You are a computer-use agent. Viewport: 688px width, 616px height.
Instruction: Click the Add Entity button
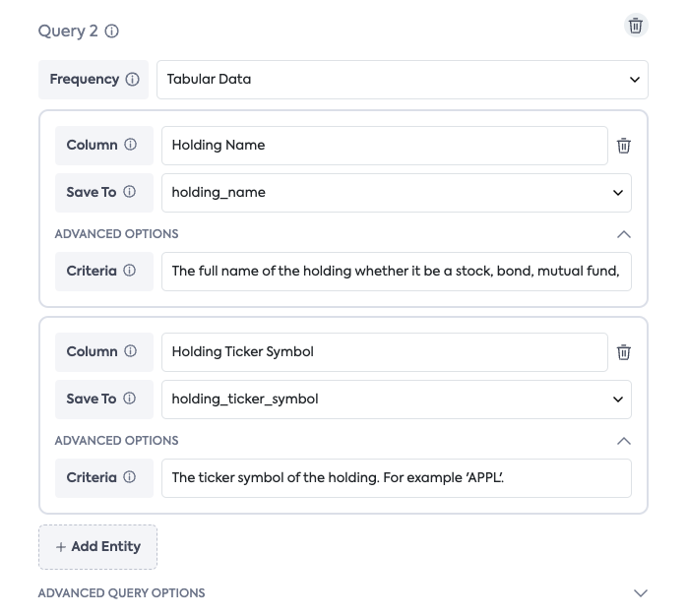(x=97, y=547)
